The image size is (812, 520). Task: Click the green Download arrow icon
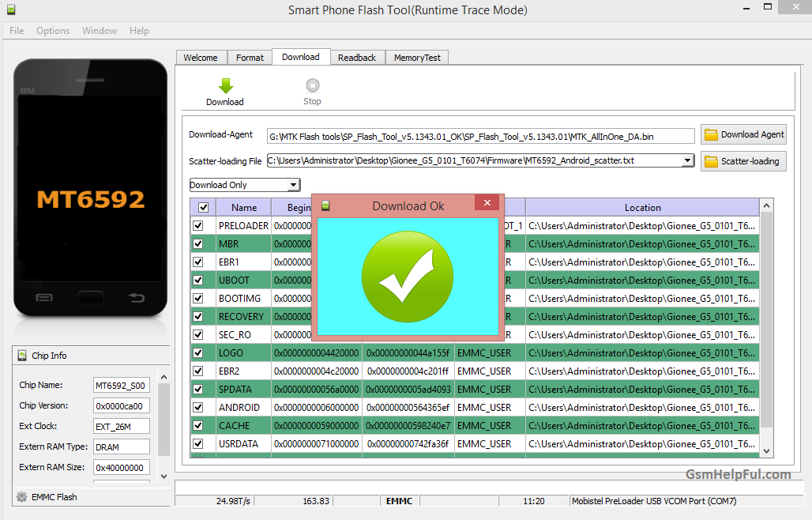tap(225, 85)
